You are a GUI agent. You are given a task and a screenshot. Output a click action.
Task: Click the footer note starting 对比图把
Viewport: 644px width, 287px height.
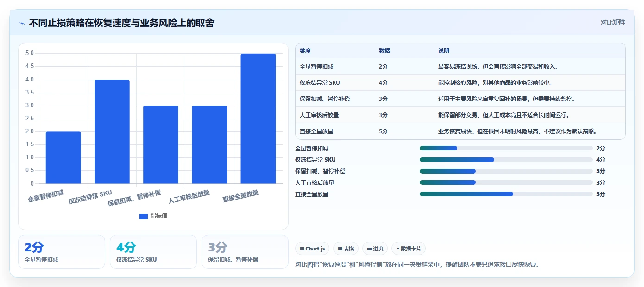tap(417, 264)
